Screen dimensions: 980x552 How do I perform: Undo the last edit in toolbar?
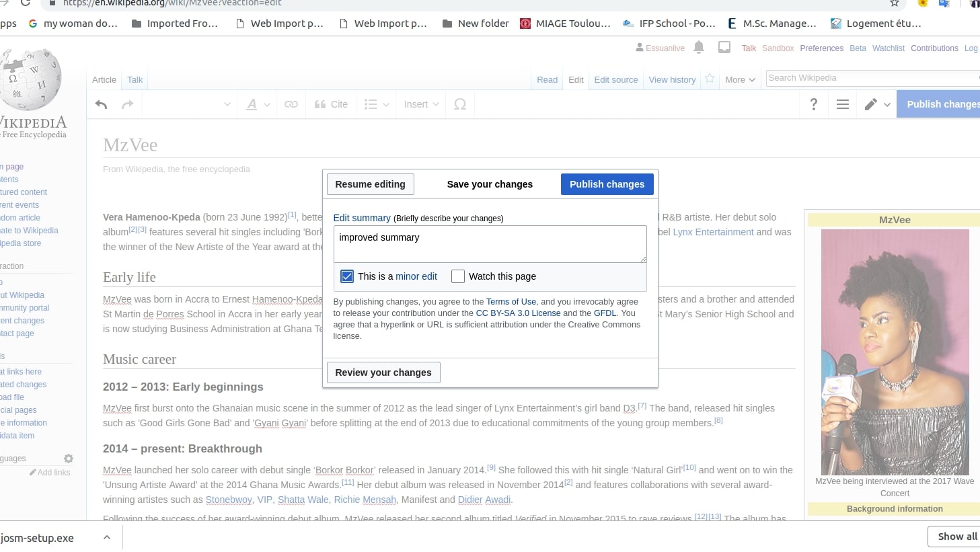102,104
